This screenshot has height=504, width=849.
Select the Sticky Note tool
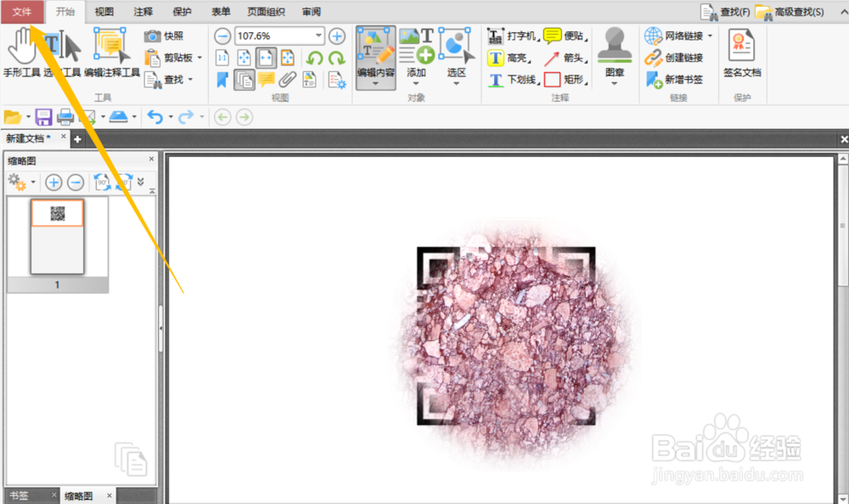coord(565,36)
